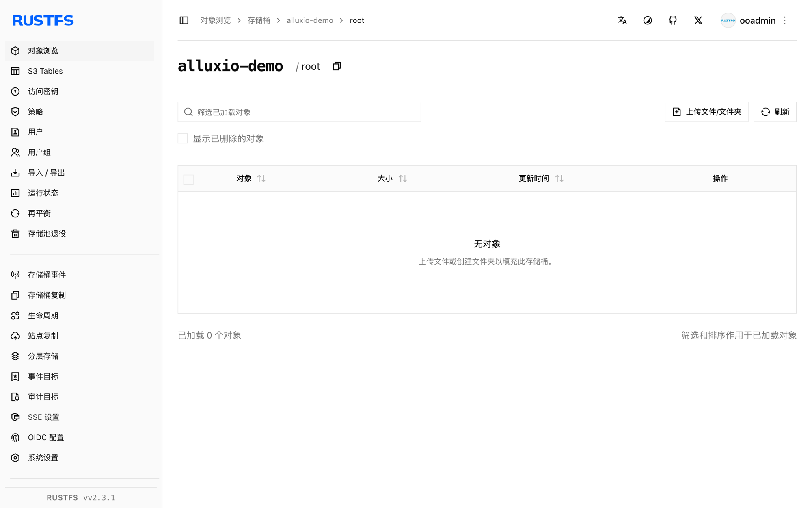
Task: Click RUSTFS vv2.3.1 version text
Action: pos(81,497)
